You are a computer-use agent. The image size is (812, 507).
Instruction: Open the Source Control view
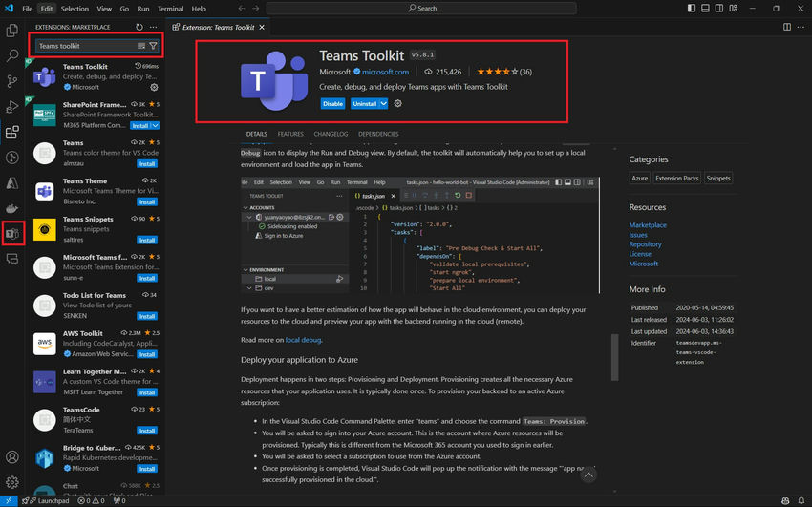(x=12, y=81)
